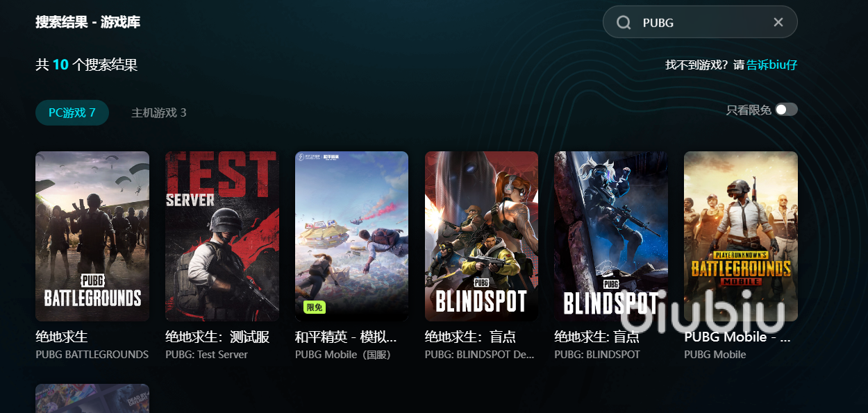The image size is (868, 413).
Task: Open the Test Server game cover
Action: coord(222,236)
